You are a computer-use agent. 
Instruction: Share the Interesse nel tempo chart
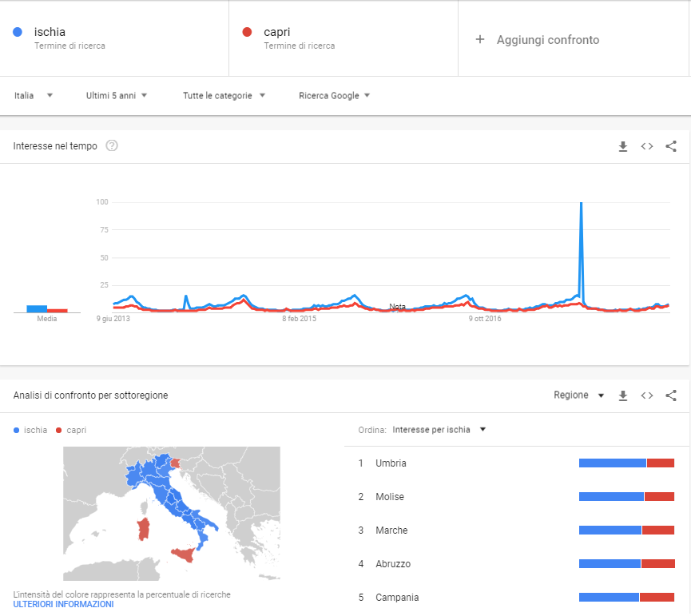pos(671,146)
